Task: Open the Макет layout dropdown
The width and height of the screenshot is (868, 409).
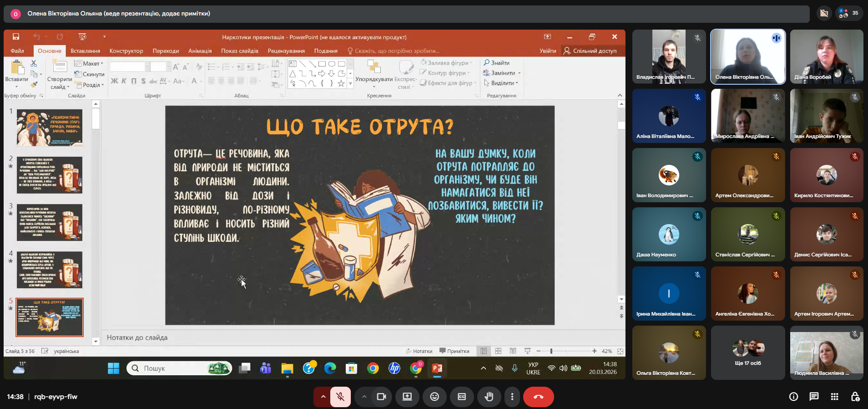Action: [89, 63]
